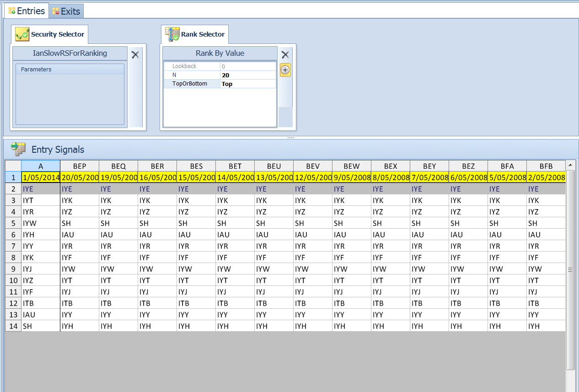Select row header 7
The image size is (579, 392).
[x=13, y=246]
